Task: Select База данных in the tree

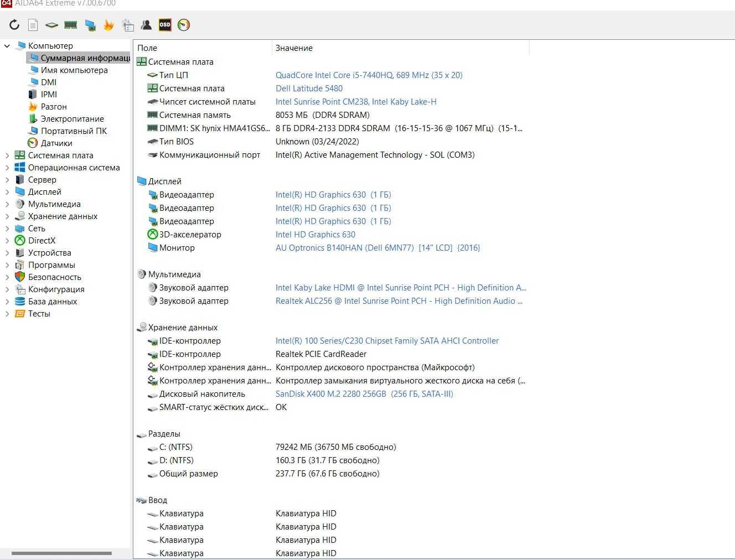Action: pos(53,302)
